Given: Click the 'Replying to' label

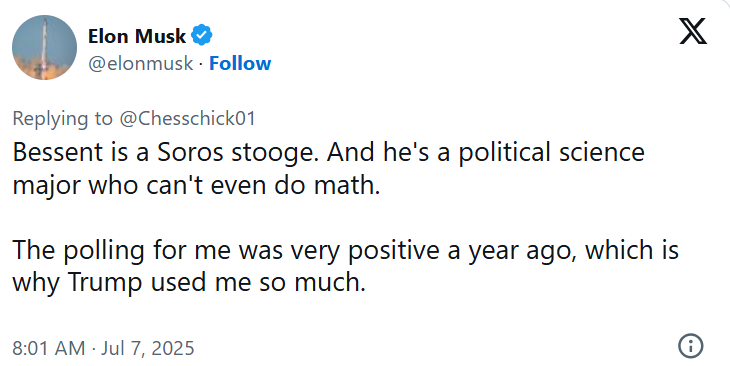Looking at the screenshot, I should coord(63,119).
